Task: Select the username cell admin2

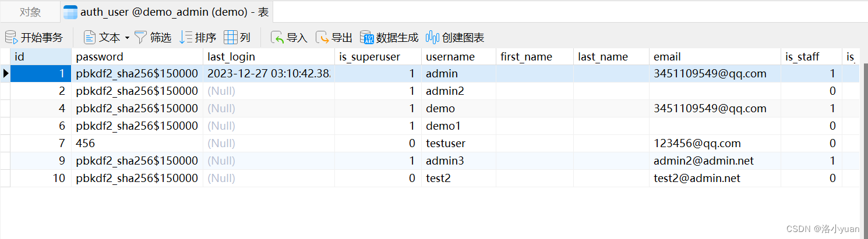Action: click(458, 91)
